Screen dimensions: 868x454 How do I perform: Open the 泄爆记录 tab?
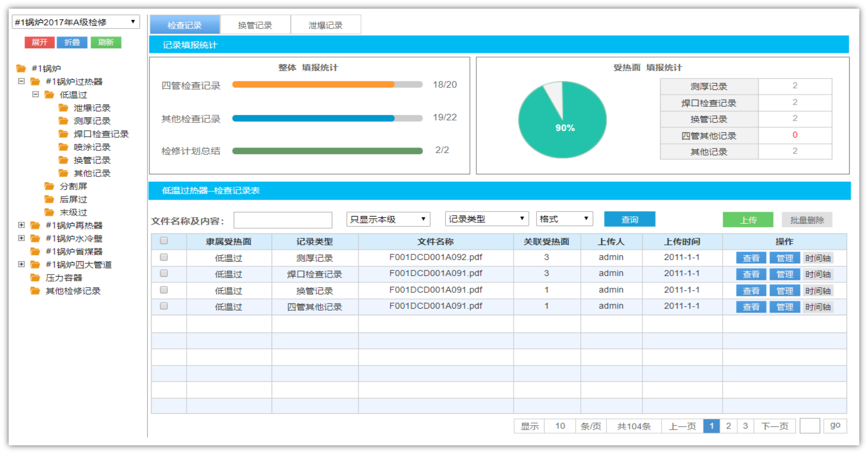[x=325, y=25]
